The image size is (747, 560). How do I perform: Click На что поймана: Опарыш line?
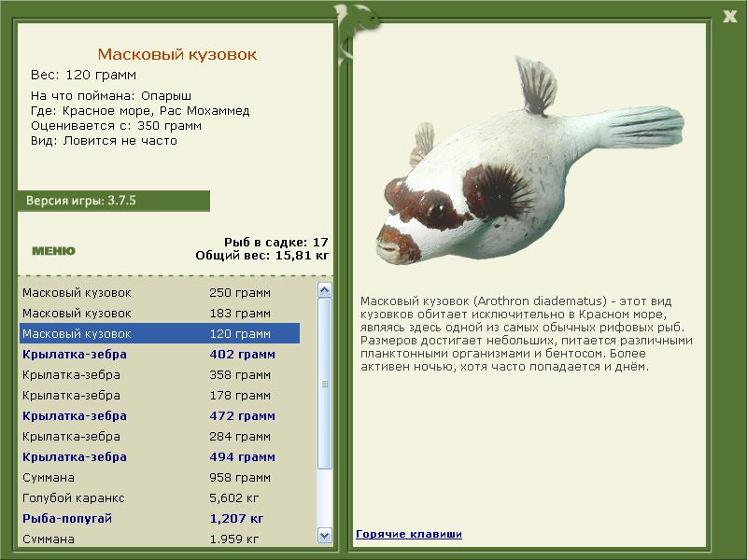point(111,96)
